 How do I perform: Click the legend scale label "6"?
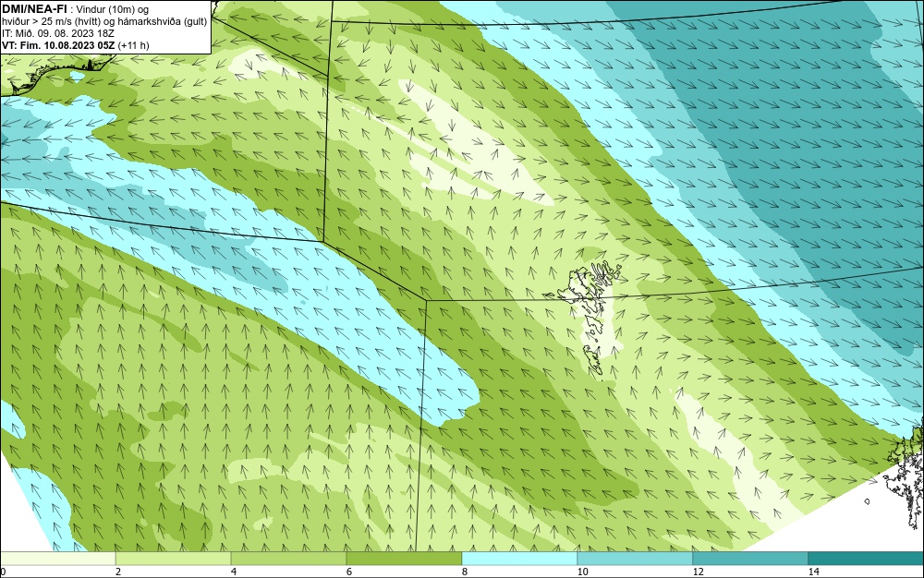point(349,572)
